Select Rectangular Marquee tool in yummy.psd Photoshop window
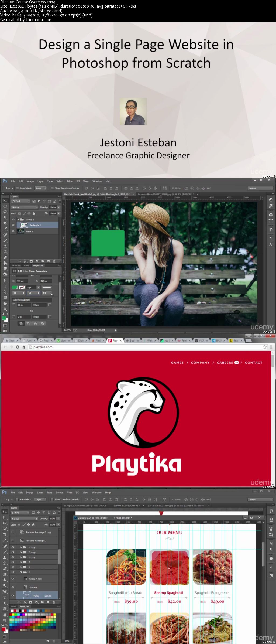Image resolution: width=276 pixels, height=644 pixels. tap(5, 517)
